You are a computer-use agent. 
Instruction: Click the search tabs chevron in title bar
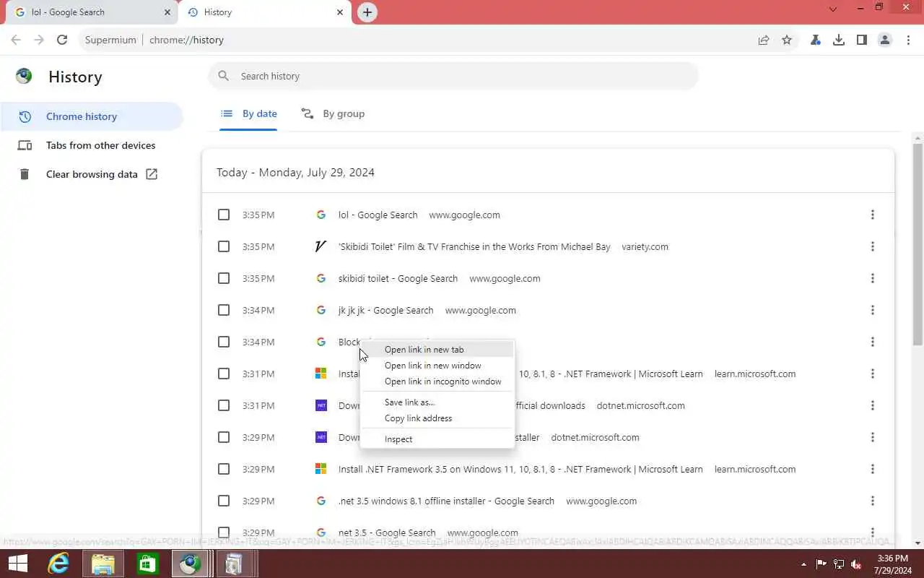click(833, 9)
